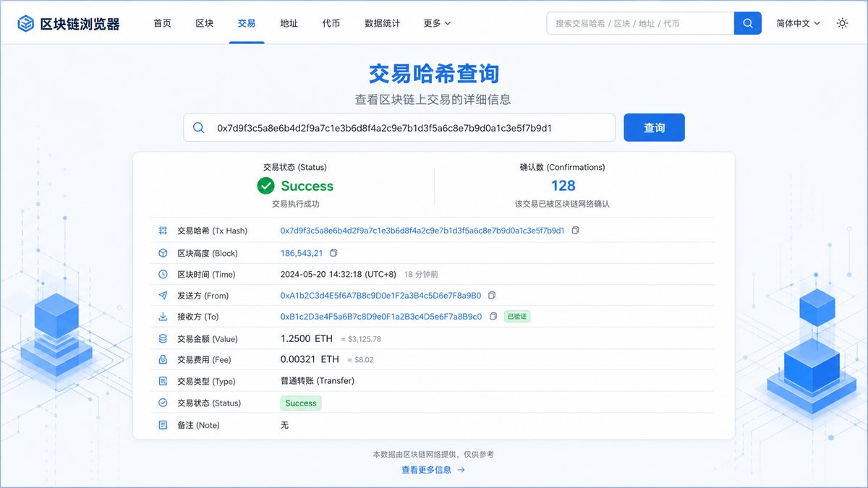Copy the From address with copy icon

[492, 296]
